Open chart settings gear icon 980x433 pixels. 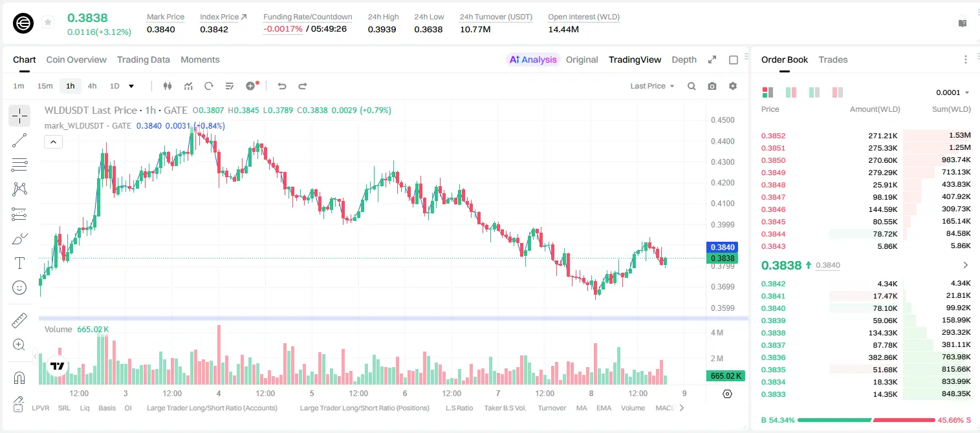pos(733,86)
